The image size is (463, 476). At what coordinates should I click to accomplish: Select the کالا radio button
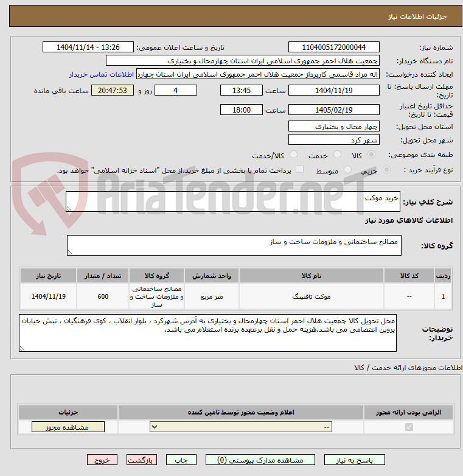(371, 155)
